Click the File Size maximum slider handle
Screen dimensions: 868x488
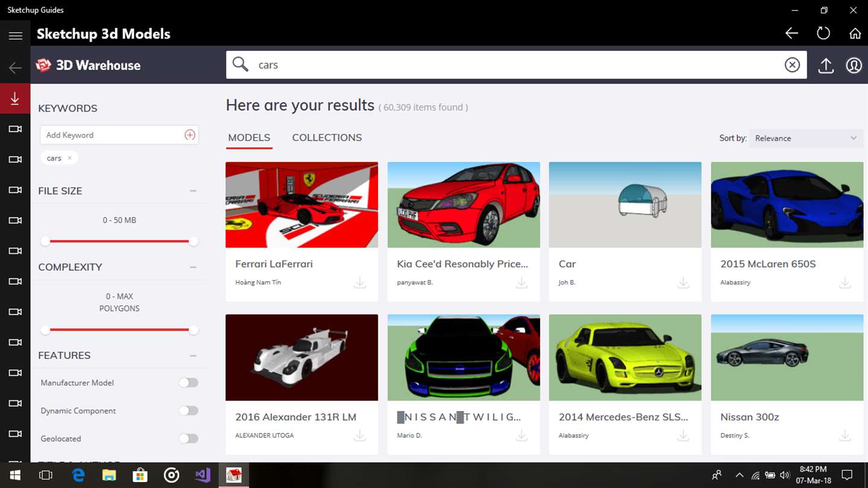193,242
